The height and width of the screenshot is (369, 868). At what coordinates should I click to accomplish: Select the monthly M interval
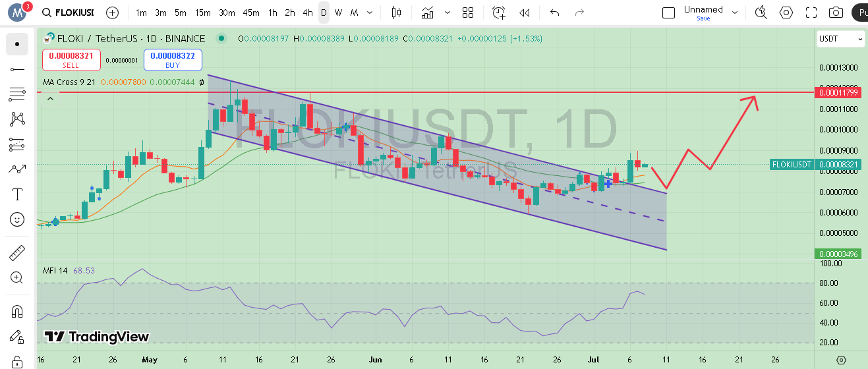(x=355, y=13)
